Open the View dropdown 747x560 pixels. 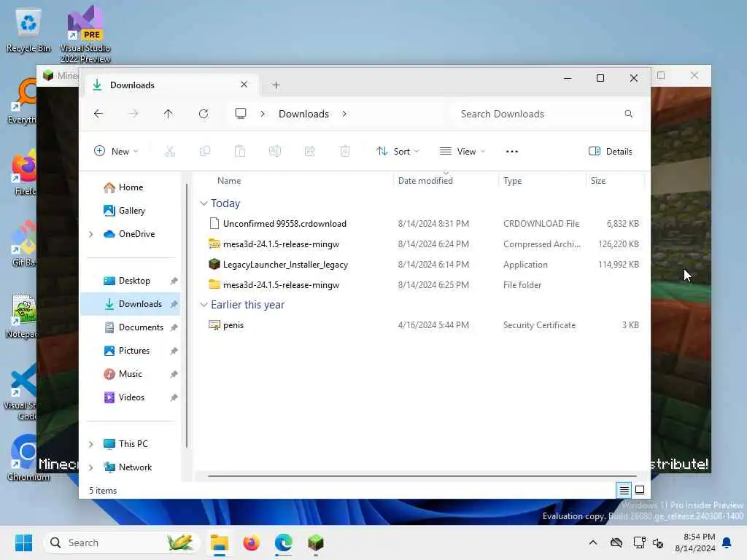tap(462, 152)
